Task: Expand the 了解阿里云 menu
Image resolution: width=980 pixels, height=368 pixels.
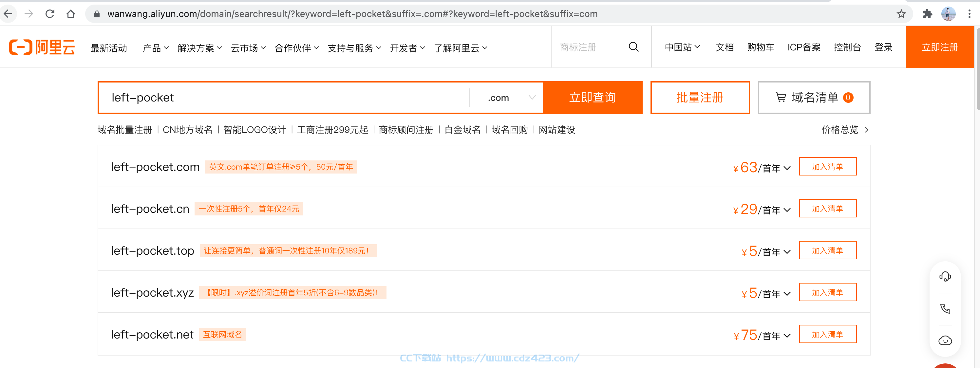Action: 460,48
